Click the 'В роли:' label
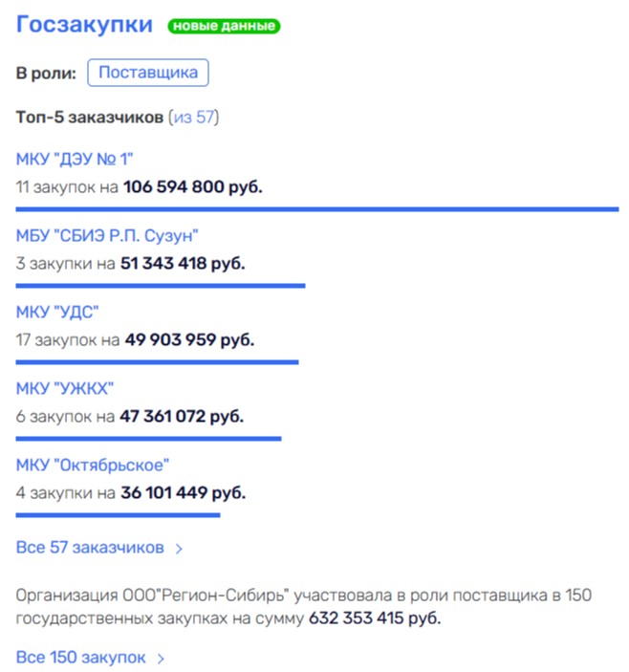The width and height of the screenshot is (629, 672). click(x=46, y=73)
